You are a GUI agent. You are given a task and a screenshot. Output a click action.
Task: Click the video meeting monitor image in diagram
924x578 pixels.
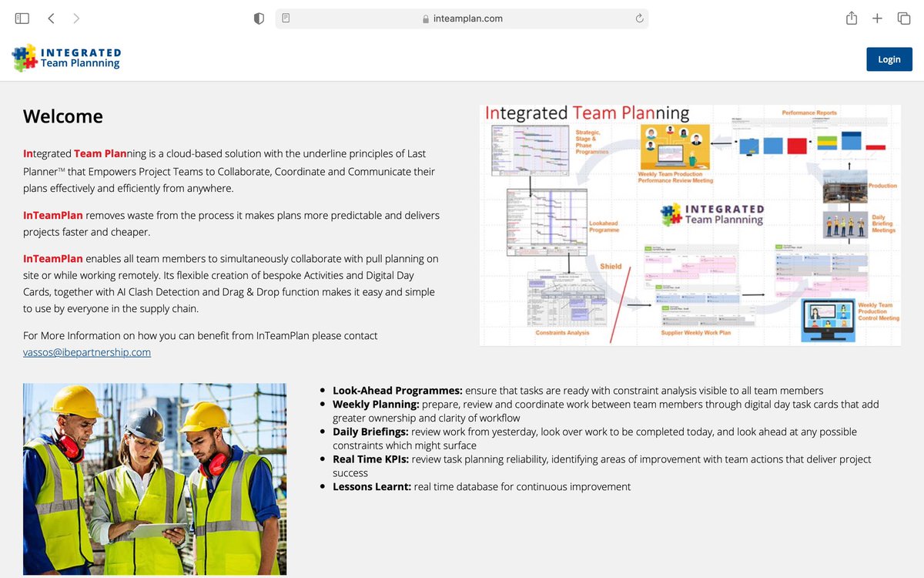coord(827,321)
